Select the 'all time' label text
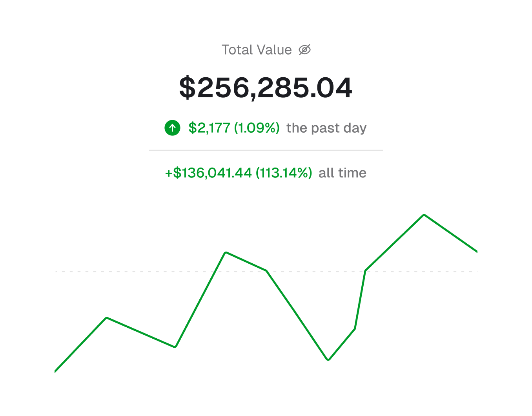 pyautogui.click(x=342, y=173)
